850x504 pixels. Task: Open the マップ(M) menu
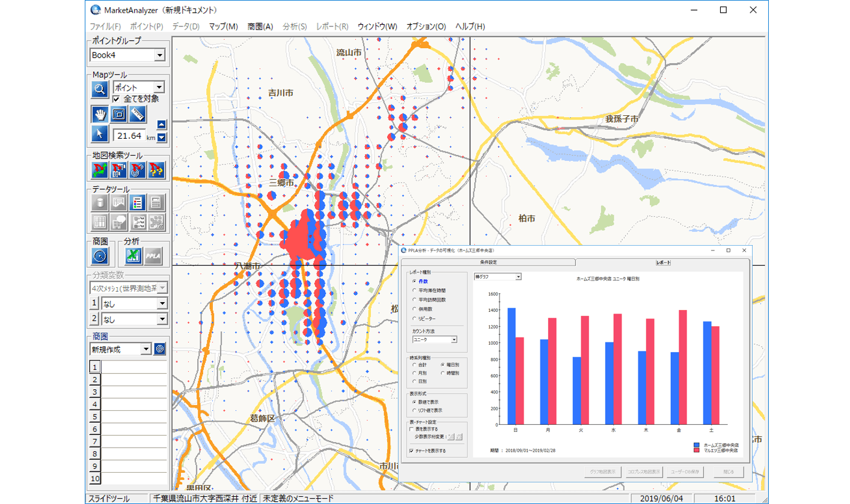tap(224, 26)
